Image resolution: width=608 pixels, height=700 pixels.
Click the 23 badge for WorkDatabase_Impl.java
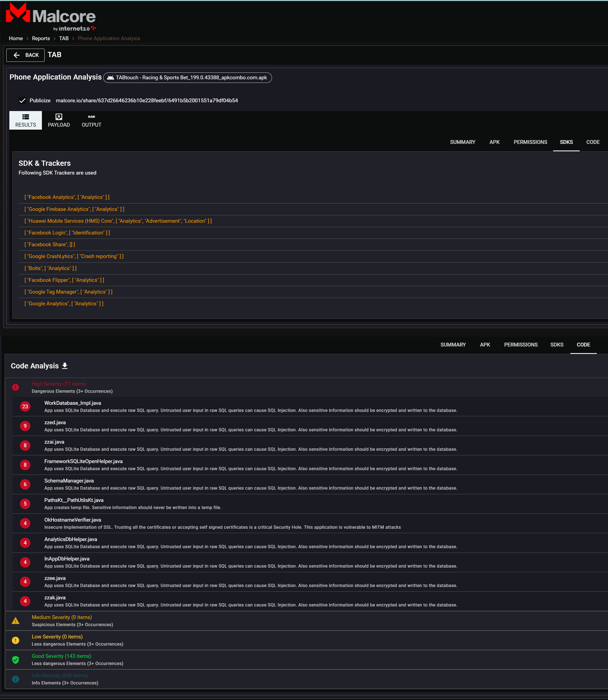click(25, 406)
